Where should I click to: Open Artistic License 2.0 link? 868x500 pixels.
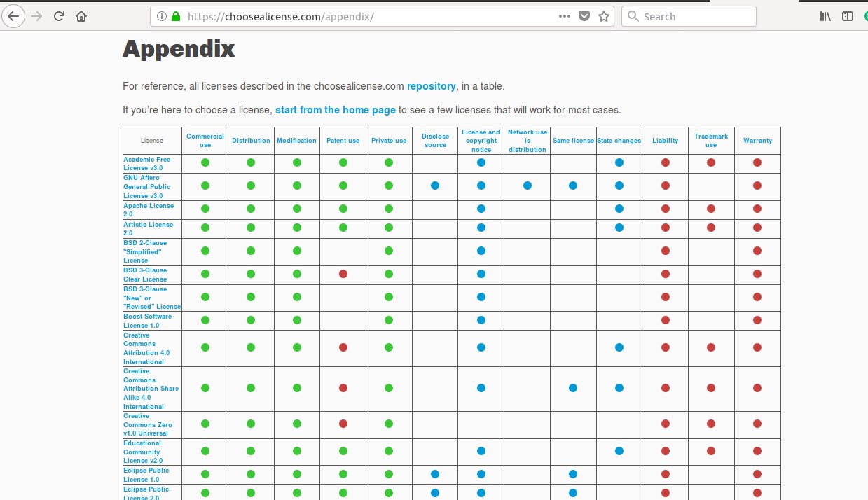coord(148,229)
